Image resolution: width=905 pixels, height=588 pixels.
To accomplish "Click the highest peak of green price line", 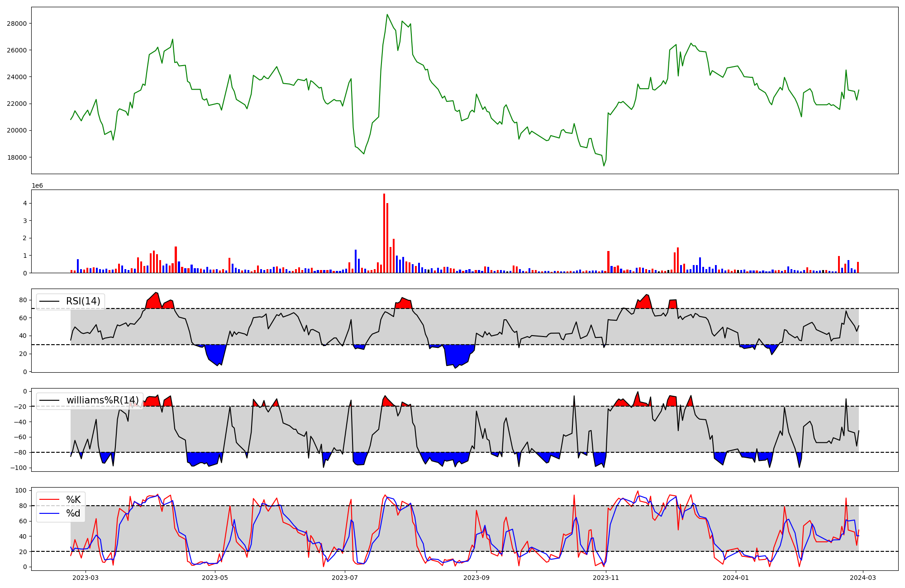I will click(387, 14).
